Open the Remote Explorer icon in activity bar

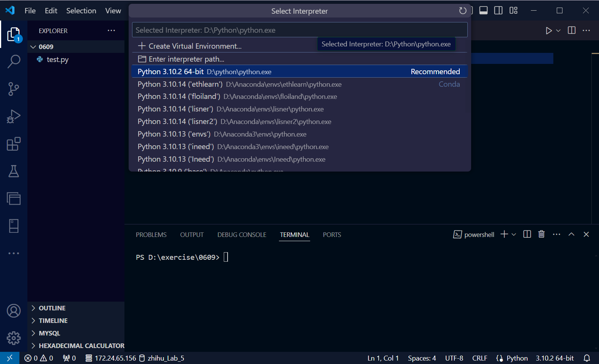pyautogui.click(x=14, y=199)
